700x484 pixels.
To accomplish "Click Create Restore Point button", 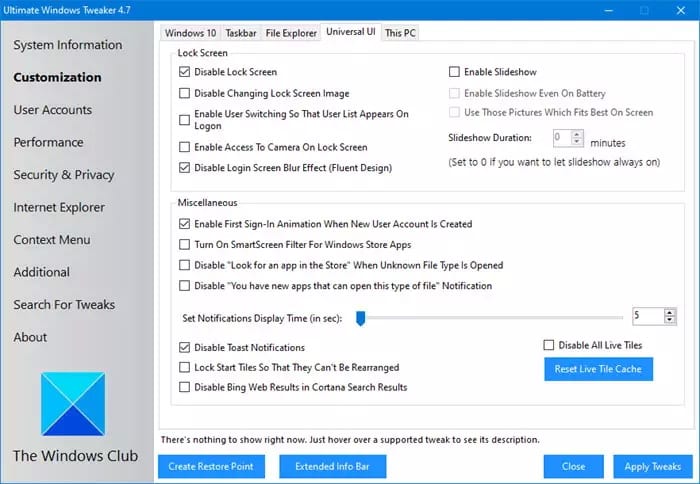I will click(210, 466).
